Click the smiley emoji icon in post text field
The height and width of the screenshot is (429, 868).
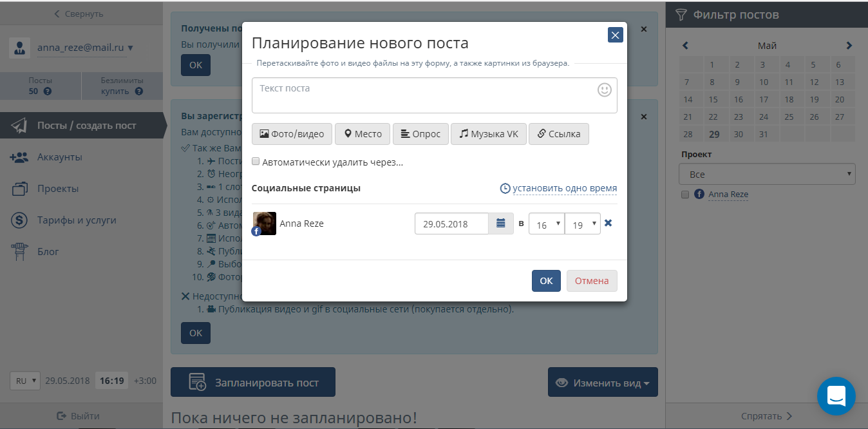coord(604,90)
